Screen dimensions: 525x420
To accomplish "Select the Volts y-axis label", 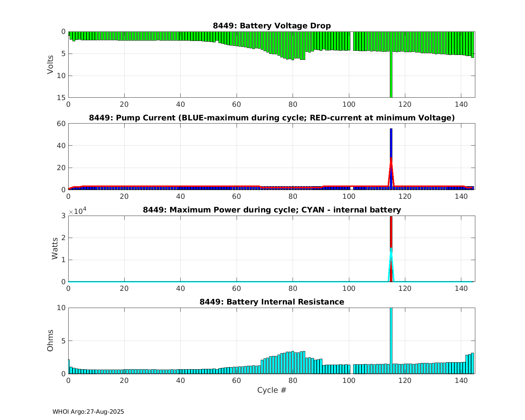I will (51, 64).
